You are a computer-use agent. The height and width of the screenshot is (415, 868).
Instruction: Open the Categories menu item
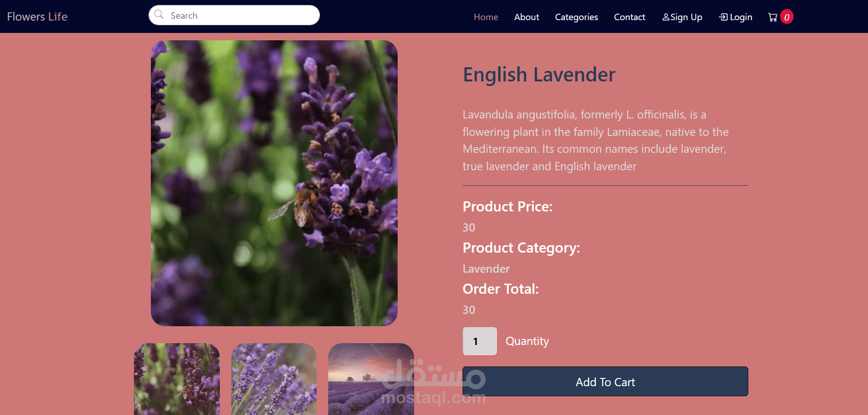[576, 17]
